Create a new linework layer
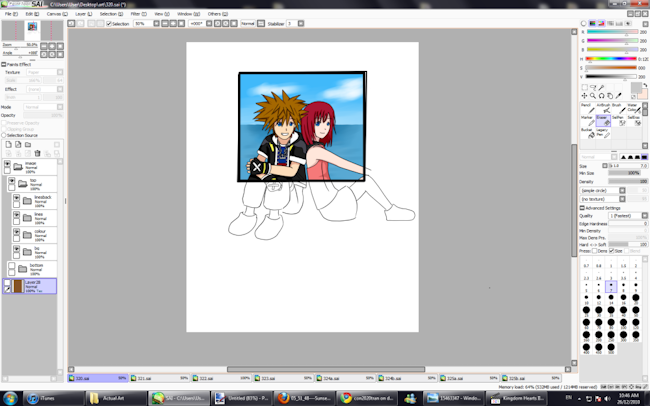The height and width of the screenshot is (406, 650). tap(18, 144)
